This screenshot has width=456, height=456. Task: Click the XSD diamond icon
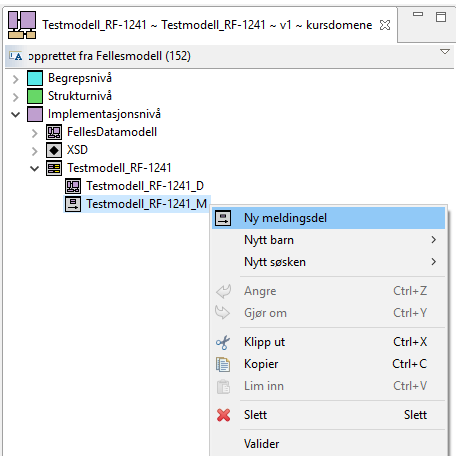[x=54, y=150]
